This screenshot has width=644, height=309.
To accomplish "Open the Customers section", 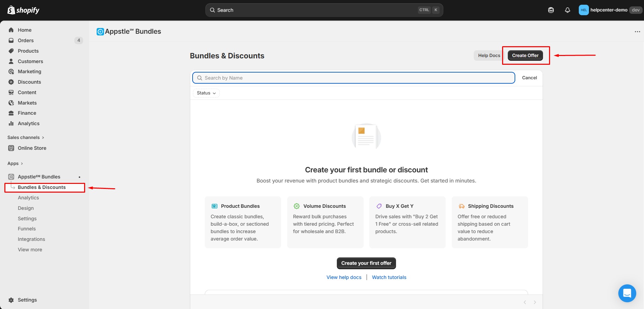I will [11, 61].
